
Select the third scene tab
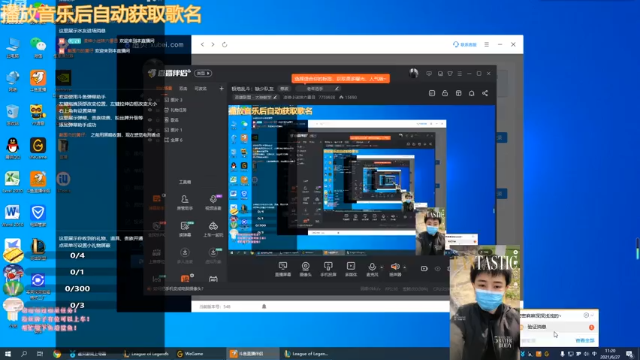click(200, 88)
